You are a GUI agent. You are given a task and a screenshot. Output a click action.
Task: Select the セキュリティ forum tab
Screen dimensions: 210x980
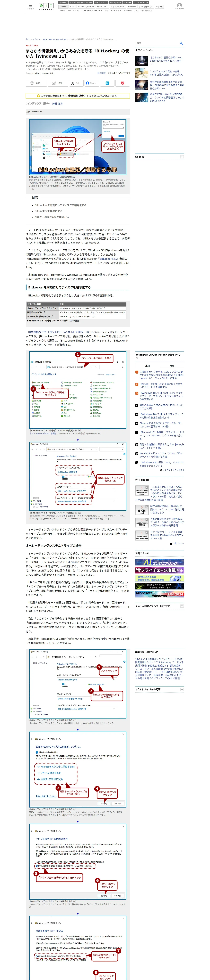[x=103, y=7]
